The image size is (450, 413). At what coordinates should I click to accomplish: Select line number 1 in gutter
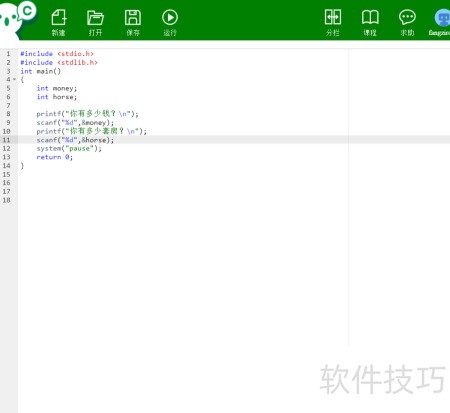8,54
